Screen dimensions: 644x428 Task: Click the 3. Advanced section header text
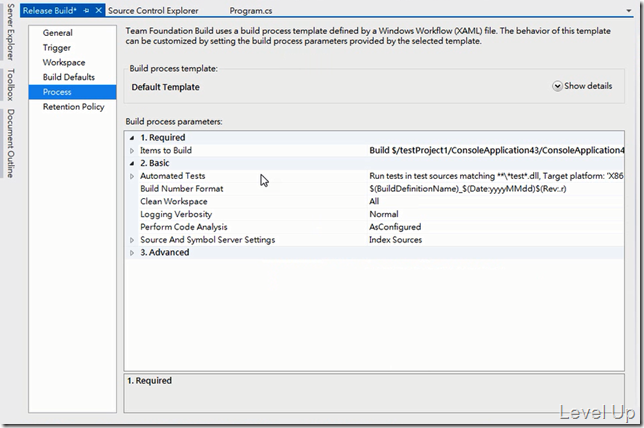pyautogui.click(x=165, y=252)
